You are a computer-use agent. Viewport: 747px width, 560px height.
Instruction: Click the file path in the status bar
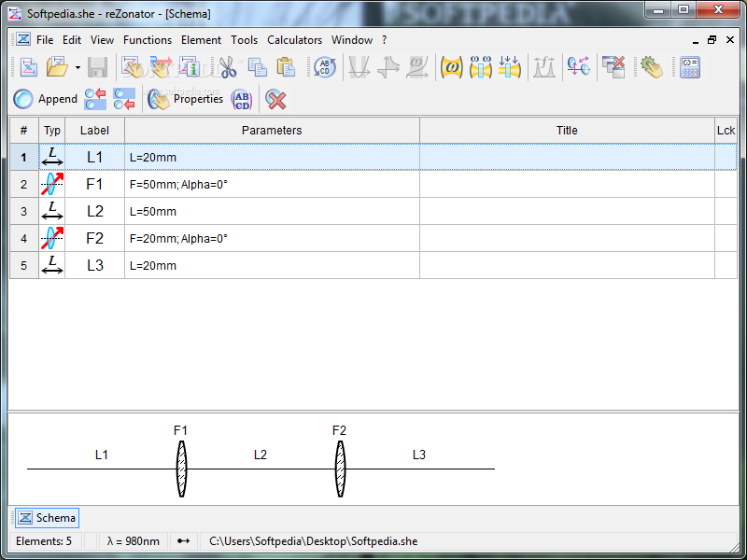[314, 541]
